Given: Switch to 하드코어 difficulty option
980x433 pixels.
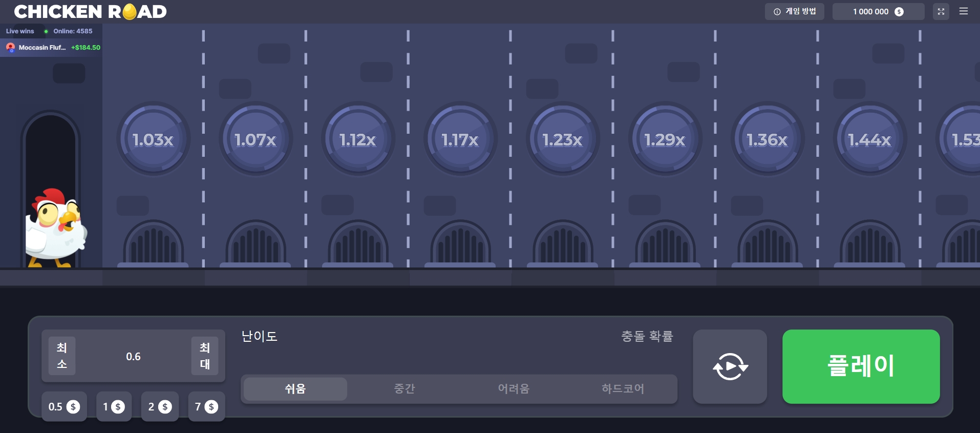Looking at the screenshot, I should [623, 389].
